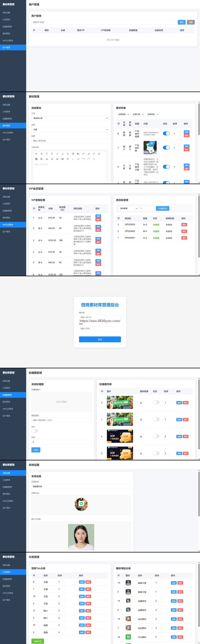The height and width of the screenshot is (644, 200).
Task: Pick text color pen tool
Action: click(83, 154)
